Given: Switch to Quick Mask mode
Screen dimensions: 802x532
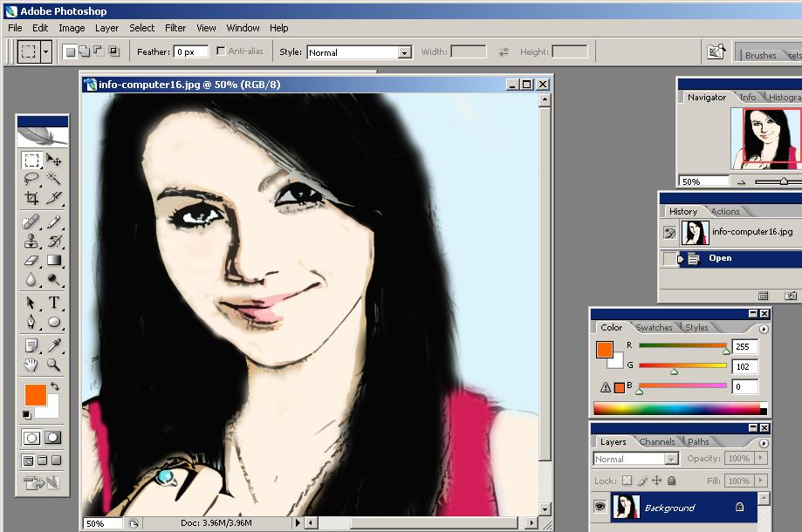Looking at the screenshot, I should pos(54,437).
